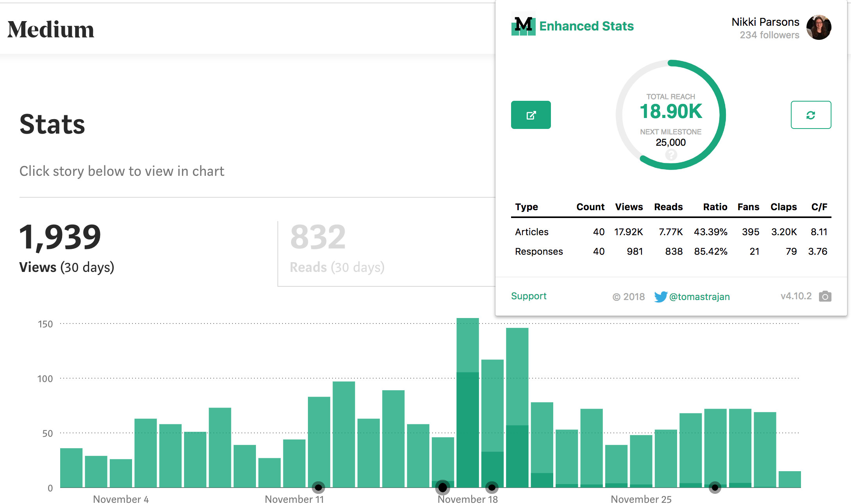The height and width of the screenshot is (504, 851).
Task: Click the 832 reads number
Action: [318, 236]
